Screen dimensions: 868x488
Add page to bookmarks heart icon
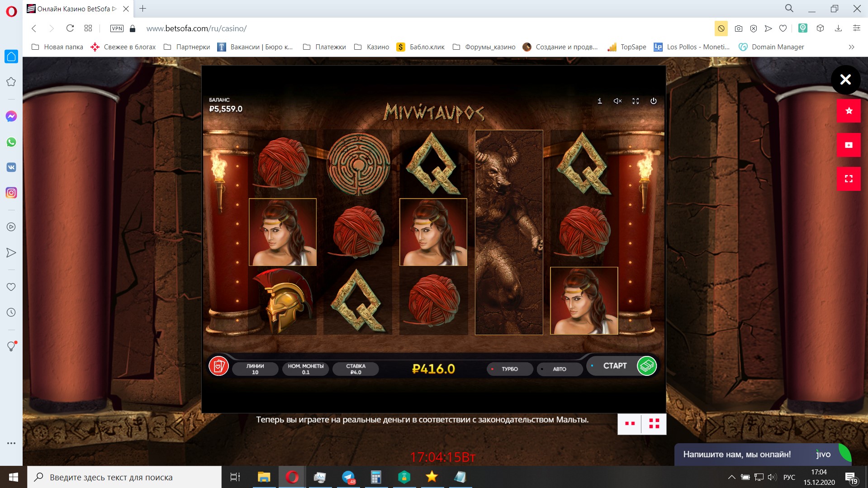click(x=783, y=28)
